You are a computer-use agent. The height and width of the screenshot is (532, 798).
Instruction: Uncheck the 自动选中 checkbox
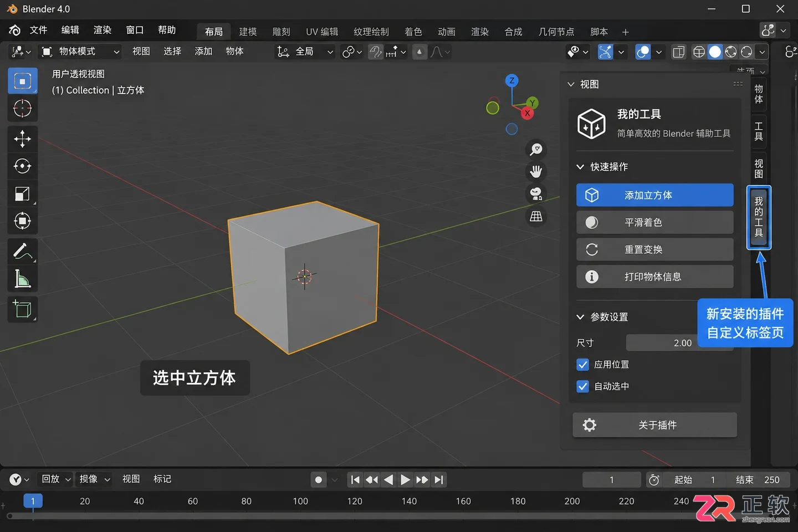click(582, 386)
